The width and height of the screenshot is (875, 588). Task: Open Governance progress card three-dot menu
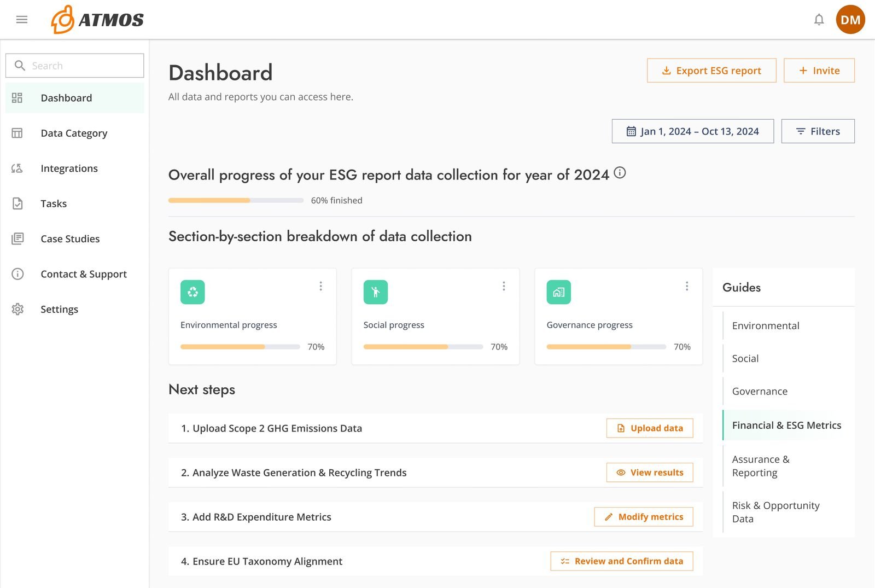tap(687, 286)
